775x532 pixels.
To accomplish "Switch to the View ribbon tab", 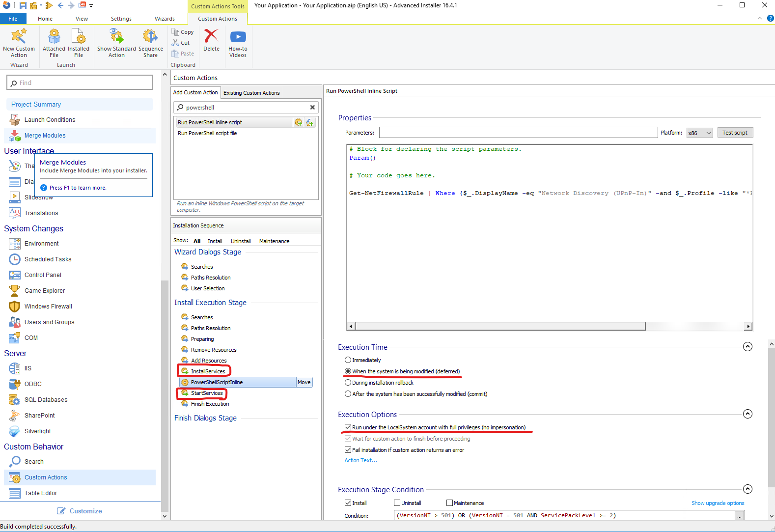I will 82,19.
